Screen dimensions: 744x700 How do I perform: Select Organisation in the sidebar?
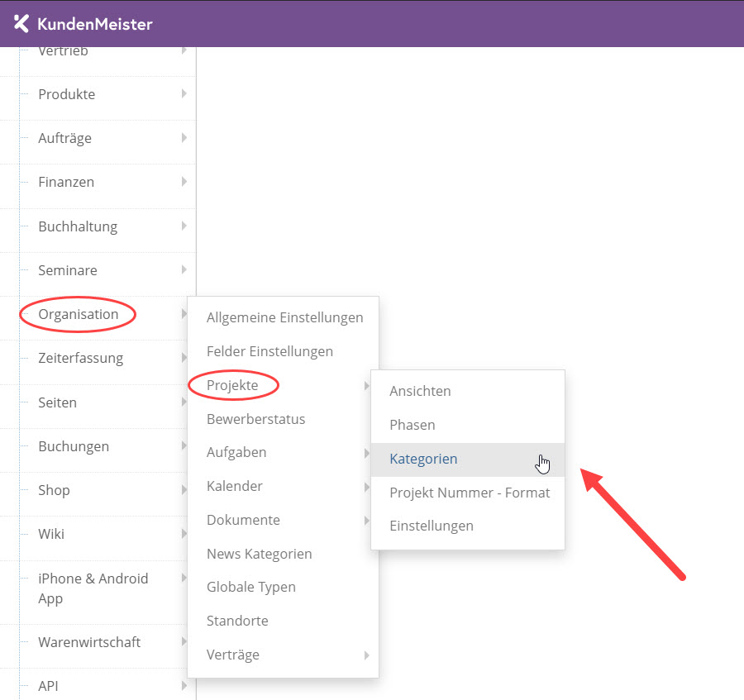pos(79,314)
